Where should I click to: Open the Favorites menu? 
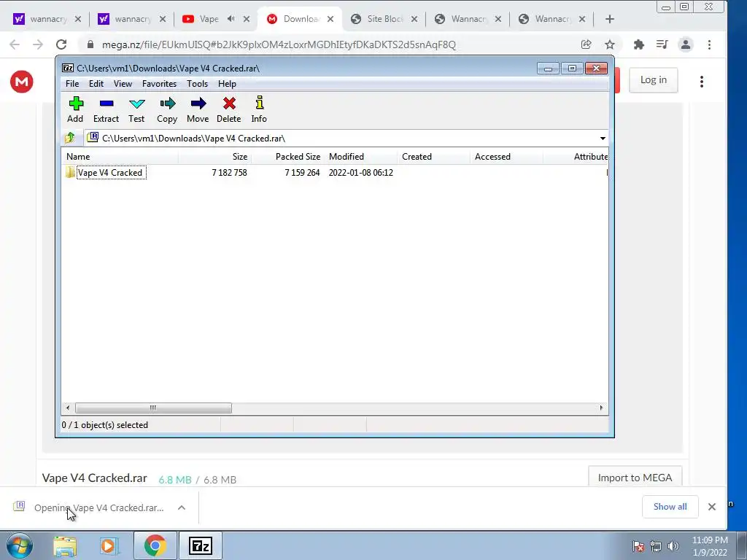click(159, 84)
